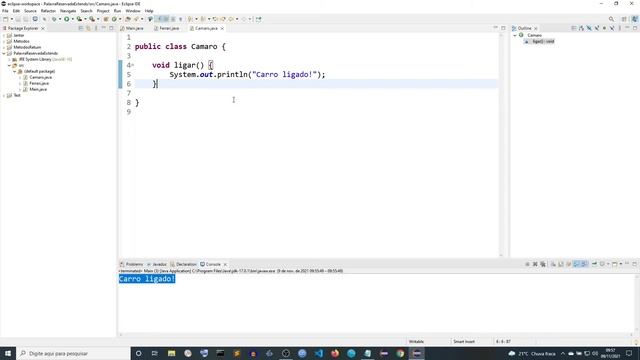Click the New Java Package toolbar icon

pos(106,19)
